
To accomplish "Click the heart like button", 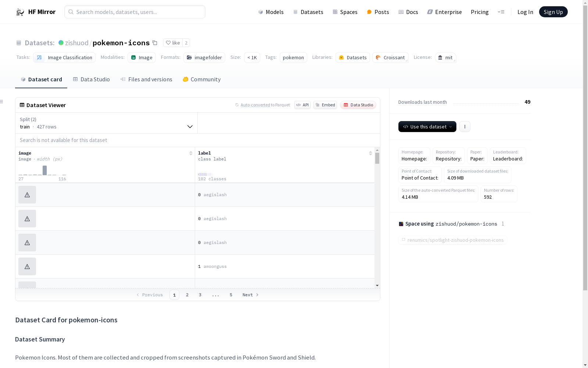I will [173, 43].
